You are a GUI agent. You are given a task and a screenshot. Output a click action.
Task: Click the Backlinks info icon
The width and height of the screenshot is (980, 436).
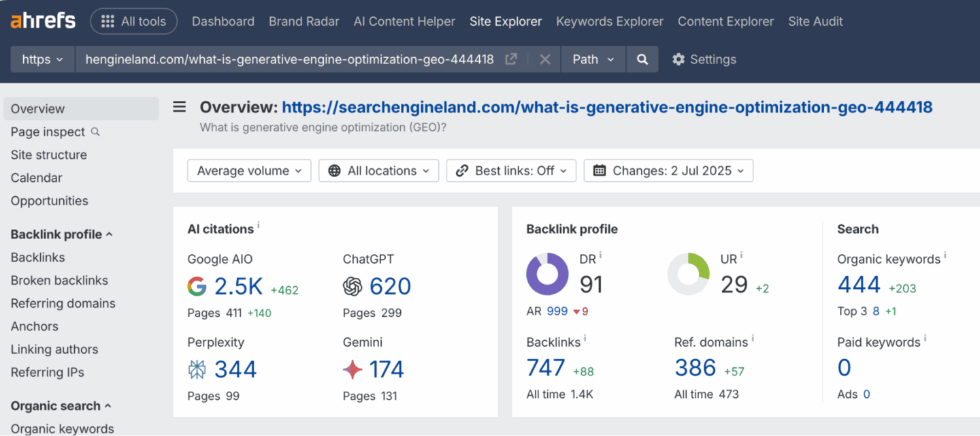[585, 339]
